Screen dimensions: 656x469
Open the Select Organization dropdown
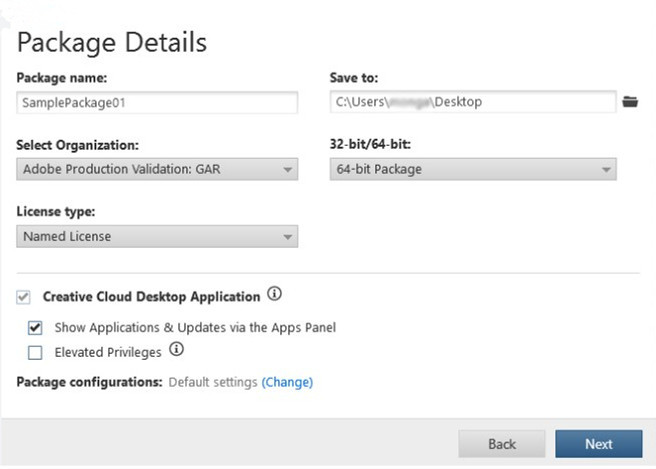point(157,170)
